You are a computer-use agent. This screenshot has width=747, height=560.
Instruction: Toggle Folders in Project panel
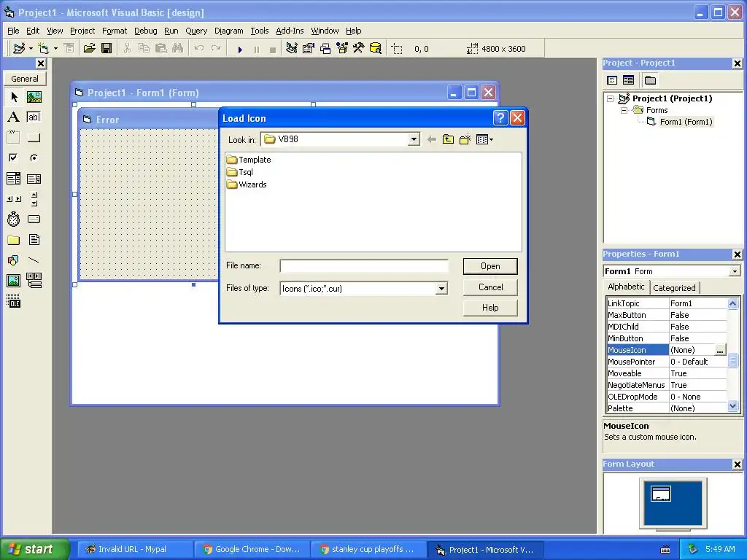650,80
